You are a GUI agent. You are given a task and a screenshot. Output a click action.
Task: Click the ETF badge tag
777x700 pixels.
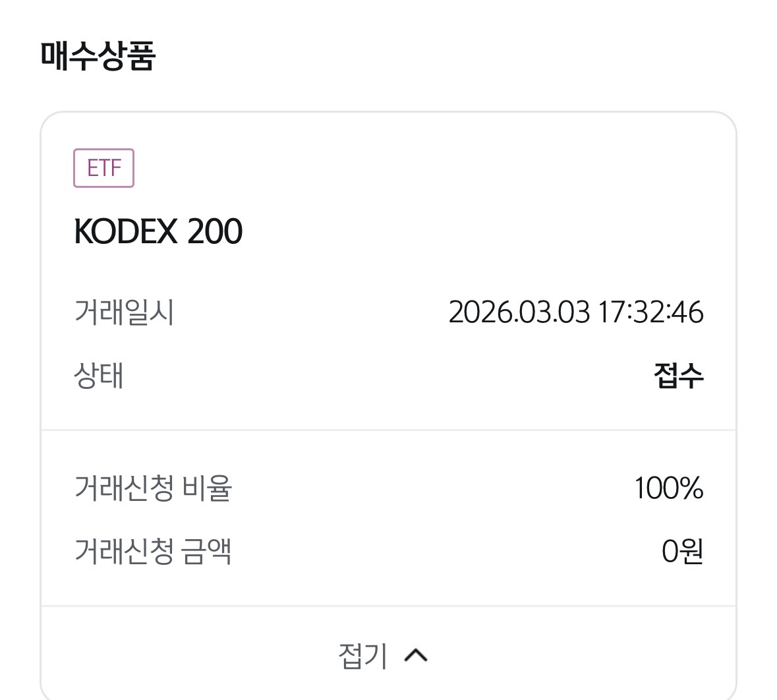pyautogui.click(x=103, y=168)
